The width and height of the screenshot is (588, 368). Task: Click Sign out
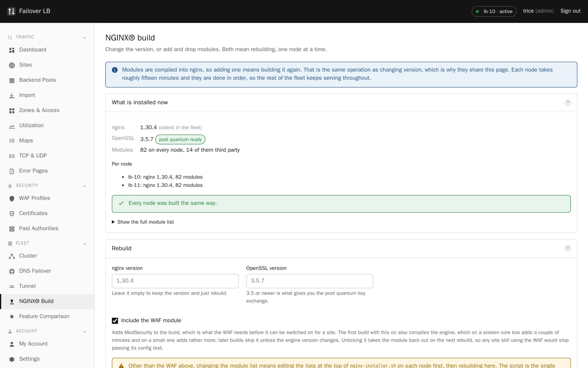[x=570, y=11]
